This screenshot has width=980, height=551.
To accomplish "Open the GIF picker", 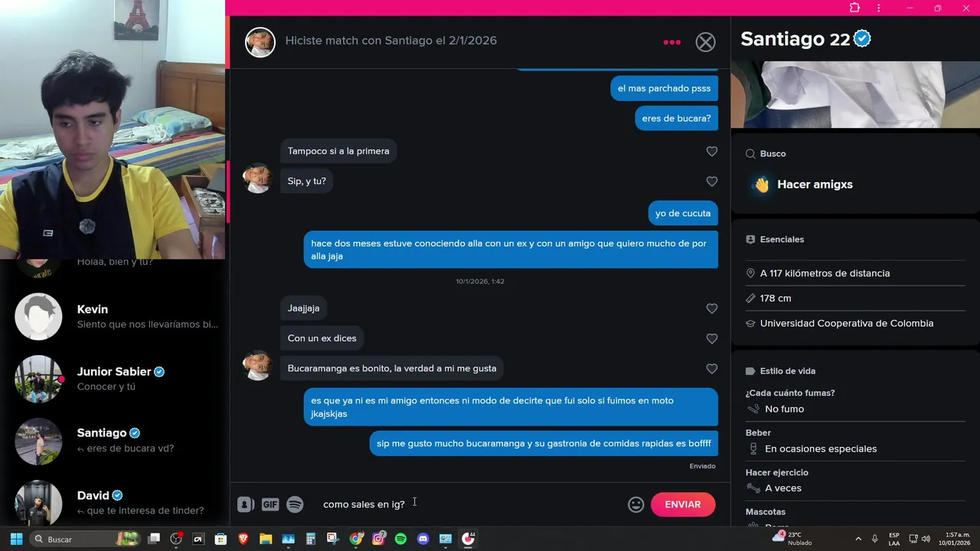I will click(270, 504).
